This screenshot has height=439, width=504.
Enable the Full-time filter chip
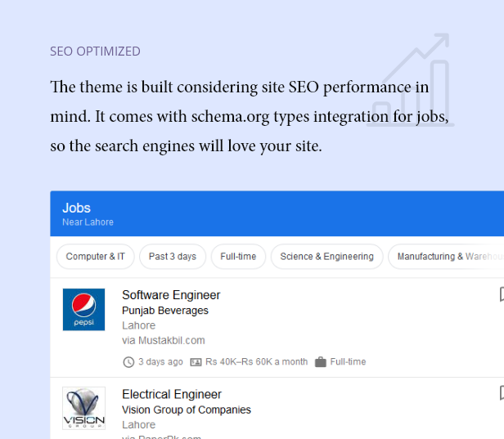[238, 257]
